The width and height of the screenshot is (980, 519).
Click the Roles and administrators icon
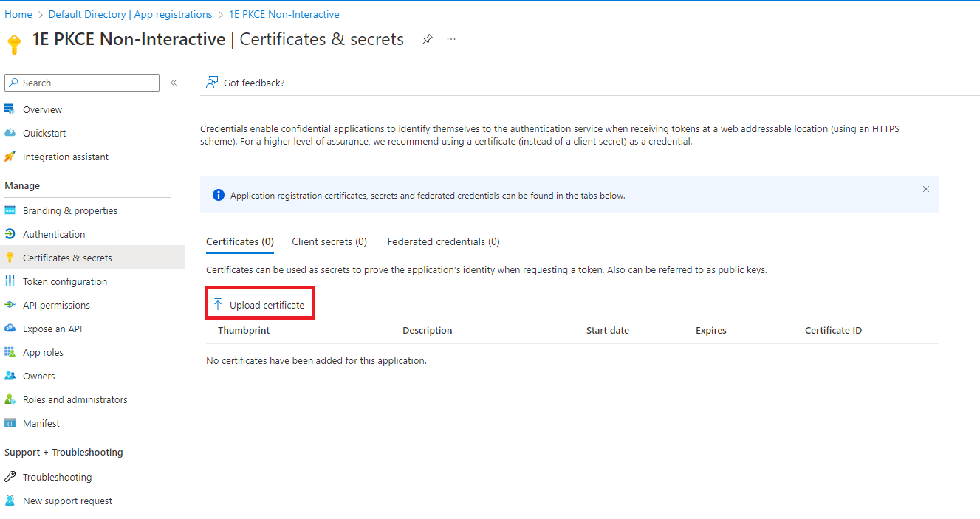pyautogui.click(x=10, y=399)
